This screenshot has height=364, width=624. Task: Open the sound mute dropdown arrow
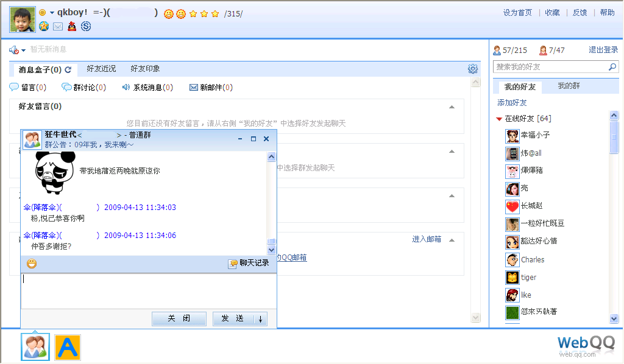(23, 50)
